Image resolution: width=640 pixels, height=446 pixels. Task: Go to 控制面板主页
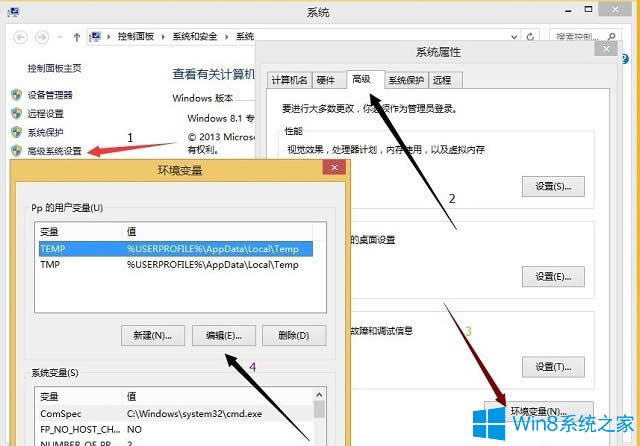[x=54, y=68]
